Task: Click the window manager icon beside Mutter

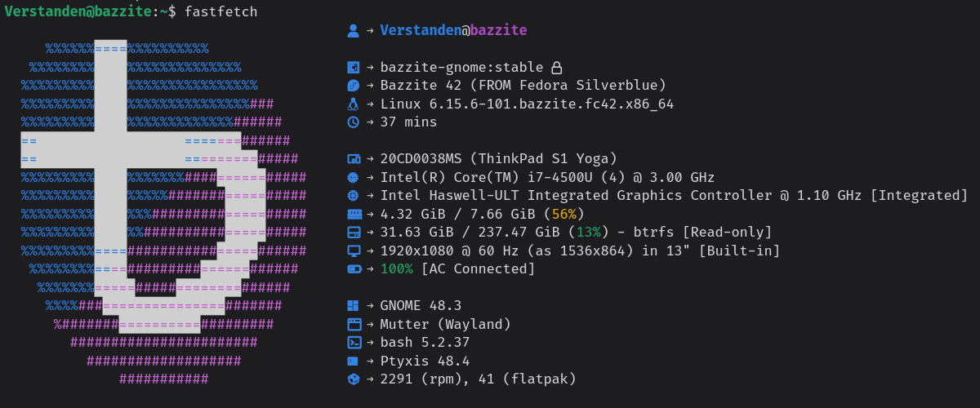Action: pyautogui.click(x=353, y=324)
